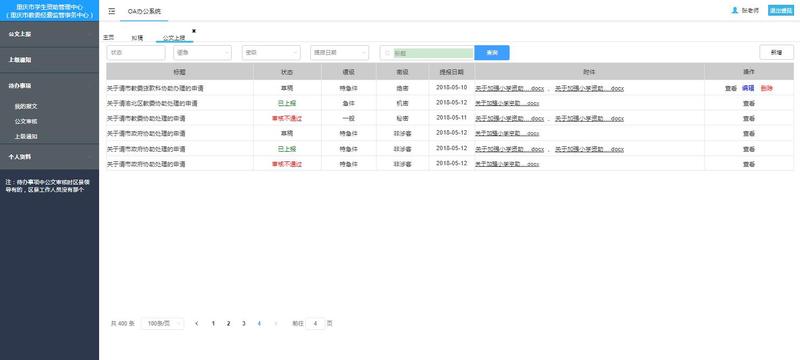Switch to the tab between 主页 and 公文上报
Image resolution: width=800 pixels, height=360 pixels.
click(x=137, y=38)
